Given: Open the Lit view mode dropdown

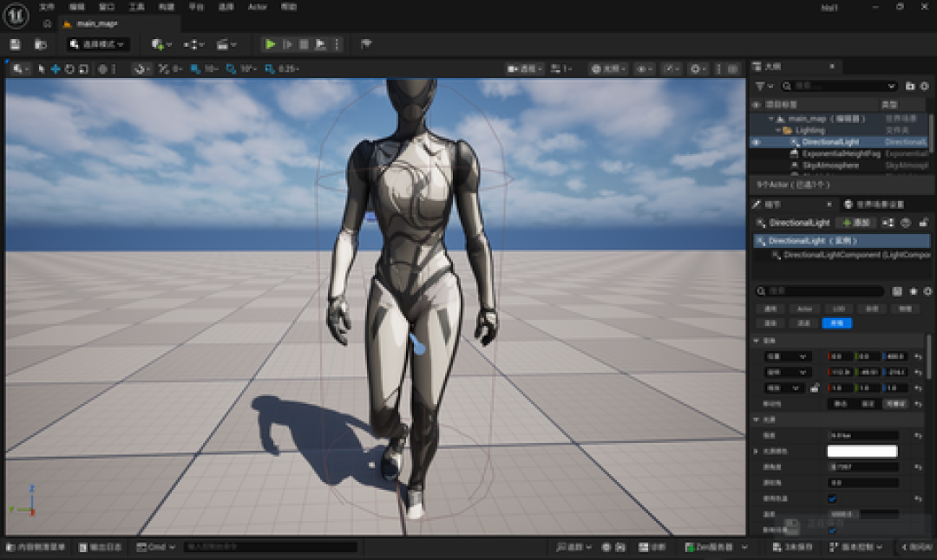Looking at the screenshot, I should pyautogui.click(x=607, y=69).
